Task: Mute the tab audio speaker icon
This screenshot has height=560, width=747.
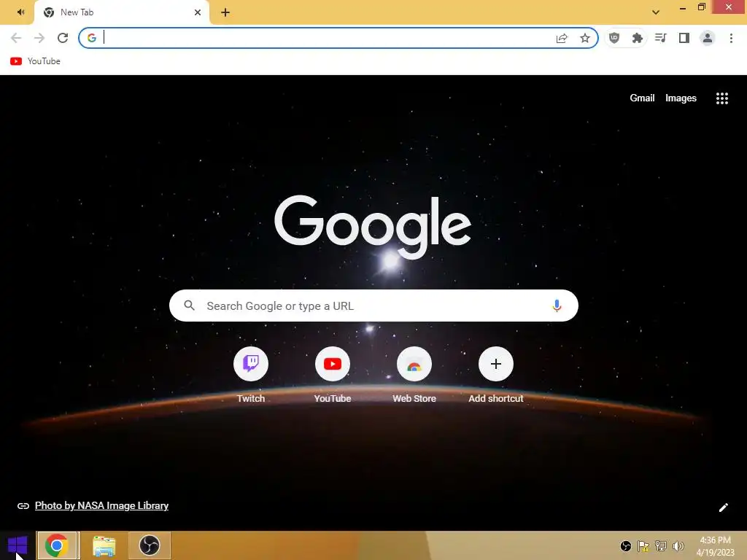Action: pos(20,12)
